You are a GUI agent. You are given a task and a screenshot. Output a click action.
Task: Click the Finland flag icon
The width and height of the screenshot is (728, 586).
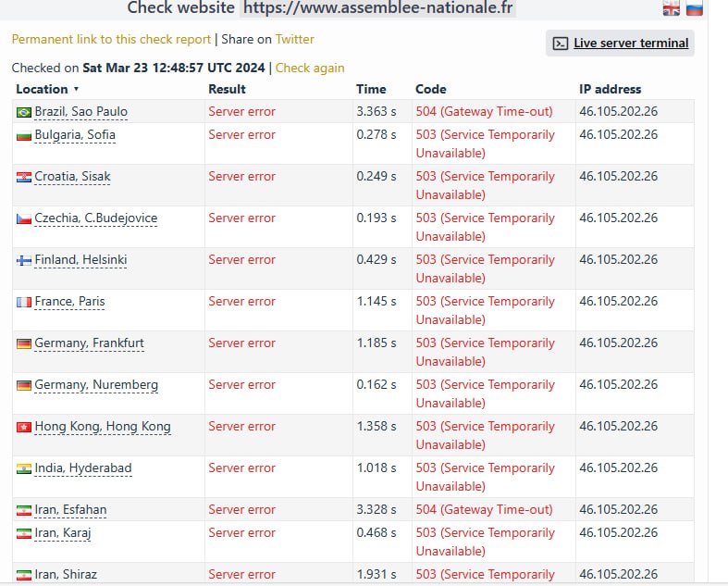click(24, 261)
